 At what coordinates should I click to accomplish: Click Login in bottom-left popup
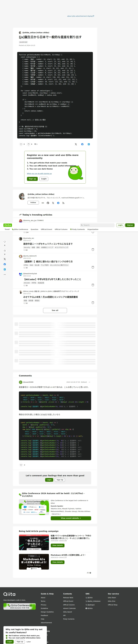click(x=10, y=642)
